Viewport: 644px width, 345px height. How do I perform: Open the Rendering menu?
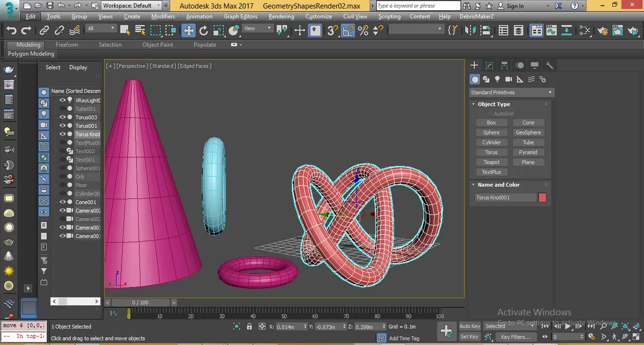pyautogui.click(x=281, y=16)
